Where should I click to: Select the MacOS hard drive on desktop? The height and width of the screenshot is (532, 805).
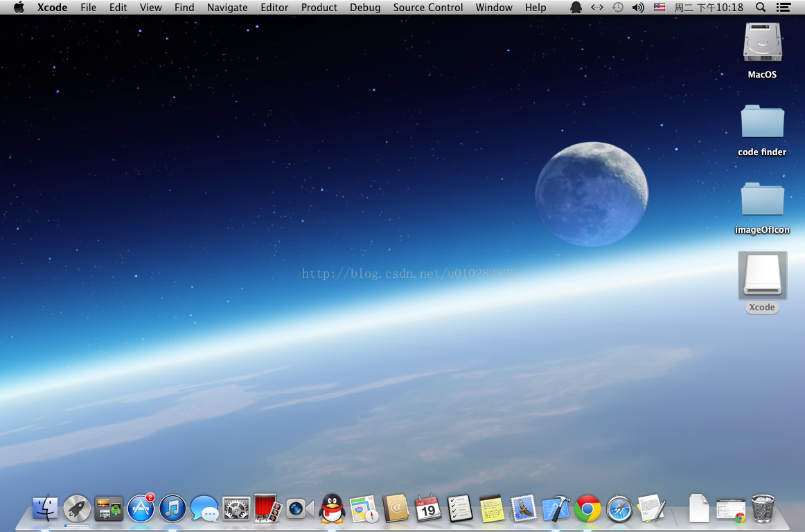click(762, 43)
